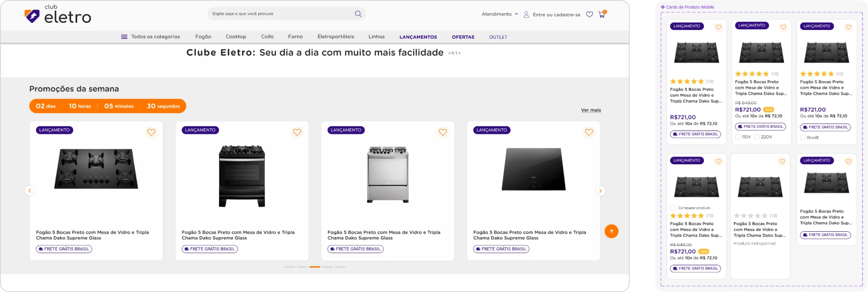Go to LANÇAMENTOS in navigation bar
This screenshot has width=868, height=292.
[418, 37]
